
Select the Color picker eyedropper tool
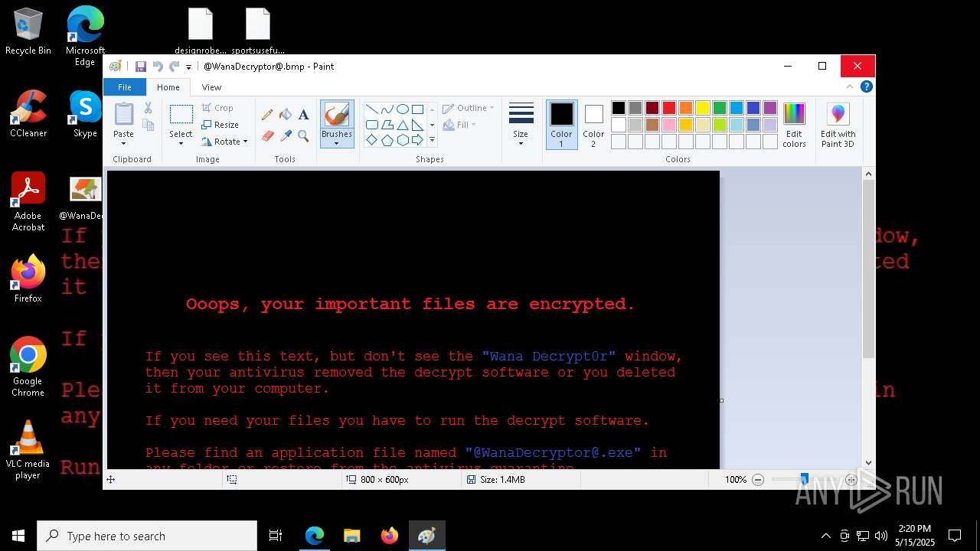pyautogui.click(x=286, y=135)
